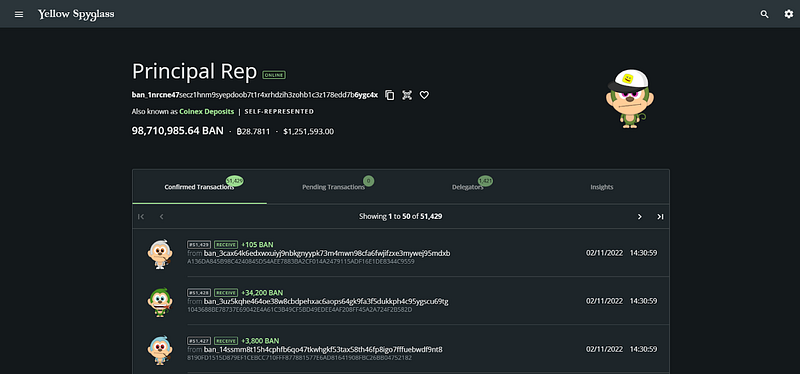Click the +3,800 BAN amount
Viewport: 800px width, 374px height.
(260, 341)
